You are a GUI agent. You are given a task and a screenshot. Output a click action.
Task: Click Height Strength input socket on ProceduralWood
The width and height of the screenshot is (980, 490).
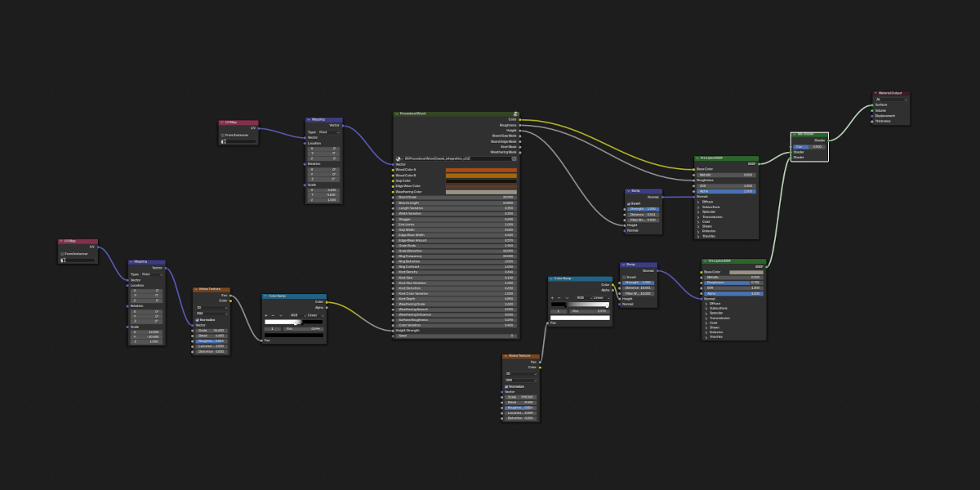(x=394, y=330)
